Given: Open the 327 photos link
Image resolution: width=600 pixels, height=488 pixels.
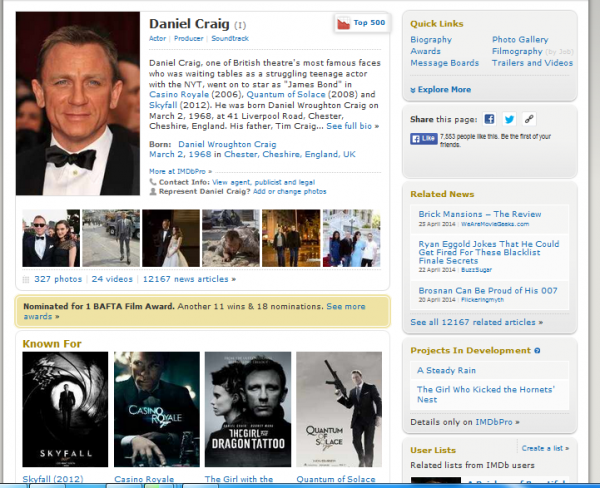Looking at the screenshot, I should coord(58,279).
